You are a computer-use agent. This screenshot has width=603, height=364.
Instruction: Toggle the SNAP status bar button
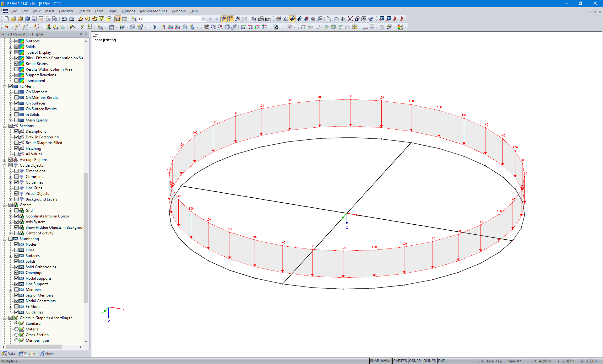click(374, 361)
